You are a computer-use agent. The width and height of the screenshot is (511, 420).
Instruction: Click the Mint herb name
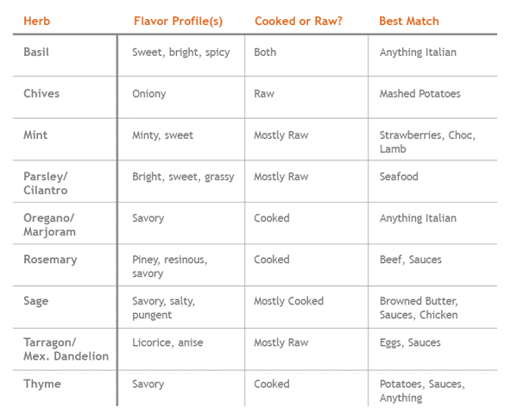click(x=35, y=135)
